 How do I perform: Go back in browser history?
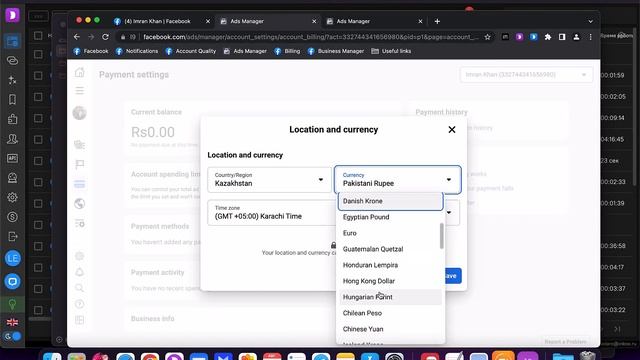pyautogui.click(x=77, y=37)
